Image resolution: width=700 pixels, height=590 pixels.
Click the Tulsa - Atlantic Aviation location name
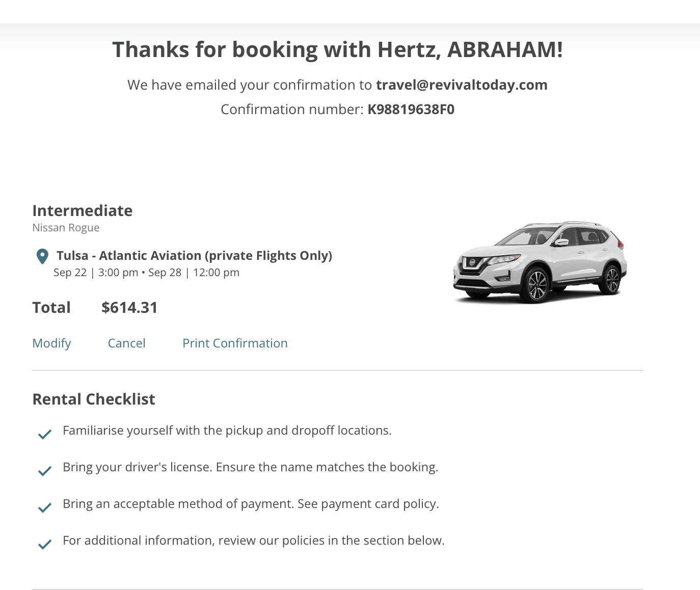(x=194, y=256)
